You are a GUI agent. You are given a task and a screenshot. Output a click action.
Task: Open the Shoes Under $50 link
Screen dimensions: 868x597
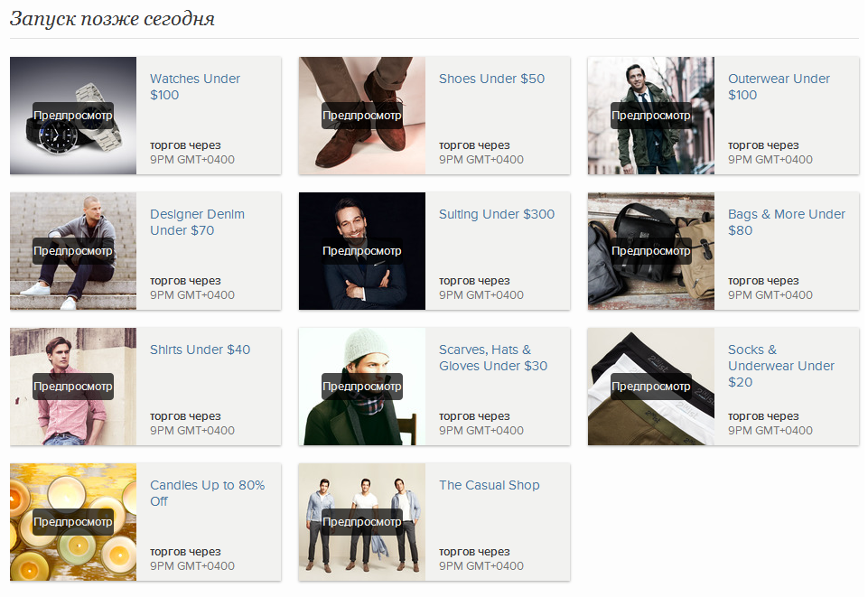coord(491,79)
